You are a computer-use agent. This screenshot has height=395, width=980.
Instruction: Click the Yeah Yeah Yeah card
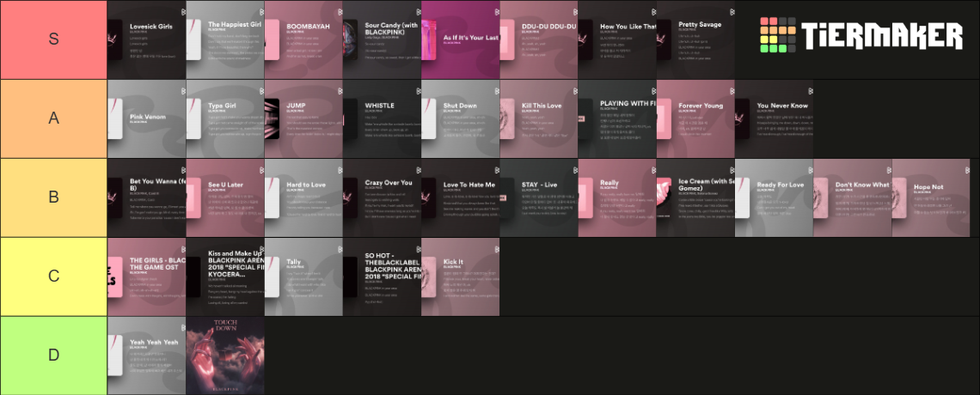[147, 355]
